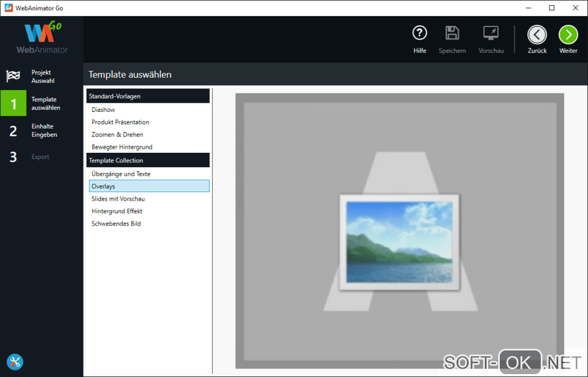Click the WebAnimator Go logo
The image size is (588, 377).
coord(42,38)
